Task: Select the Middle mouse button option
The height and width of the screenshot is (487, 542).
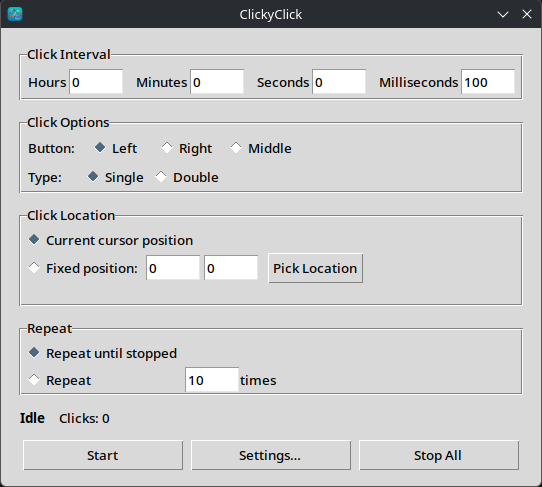Action: 261,148
